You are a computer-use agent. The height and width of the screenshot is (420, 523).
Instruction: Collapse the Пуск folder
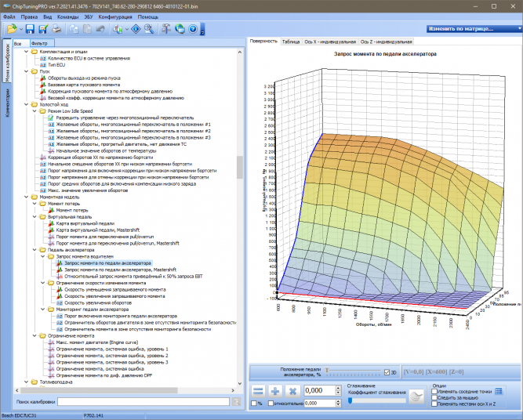pos(26,71)
